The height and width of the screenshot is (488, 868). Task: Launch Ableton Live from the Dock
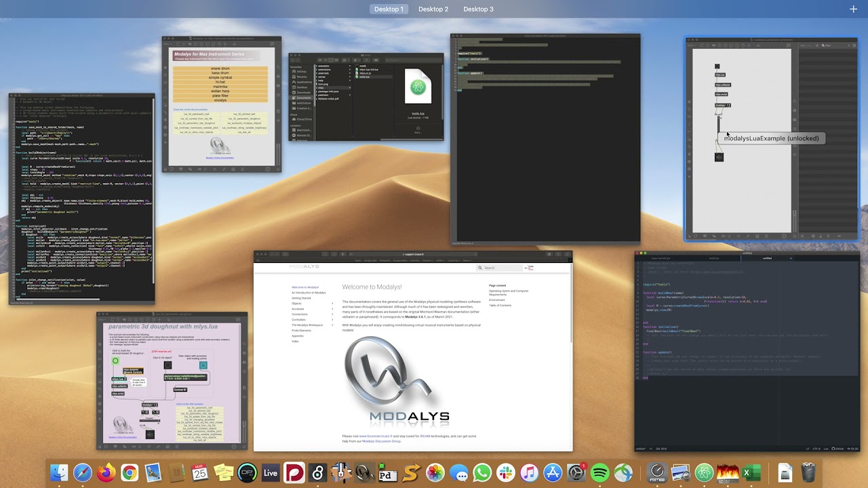(271, 472)
